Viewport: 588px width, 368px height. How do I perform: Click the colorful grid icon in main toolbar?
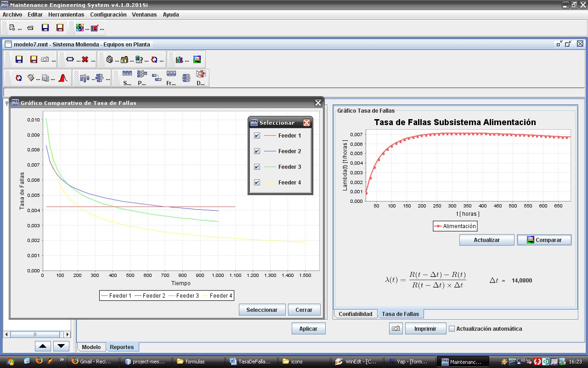tap(80, 28)
